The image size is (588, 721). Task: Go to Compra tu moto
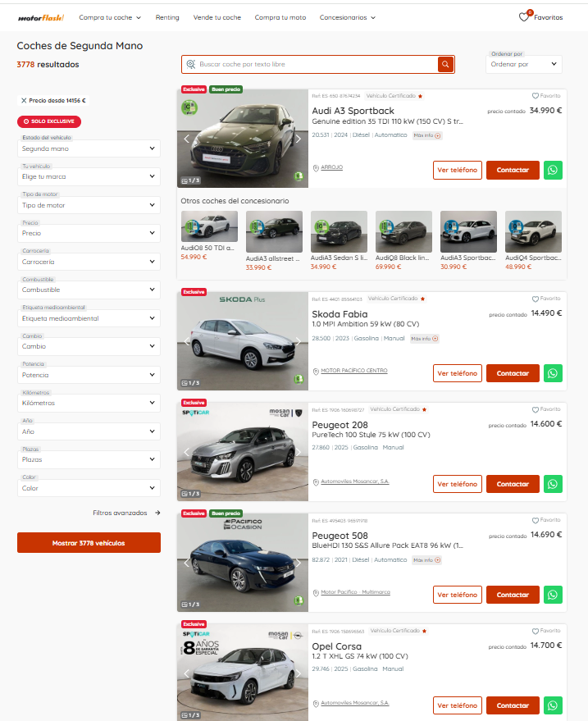(x=280, y=17)
